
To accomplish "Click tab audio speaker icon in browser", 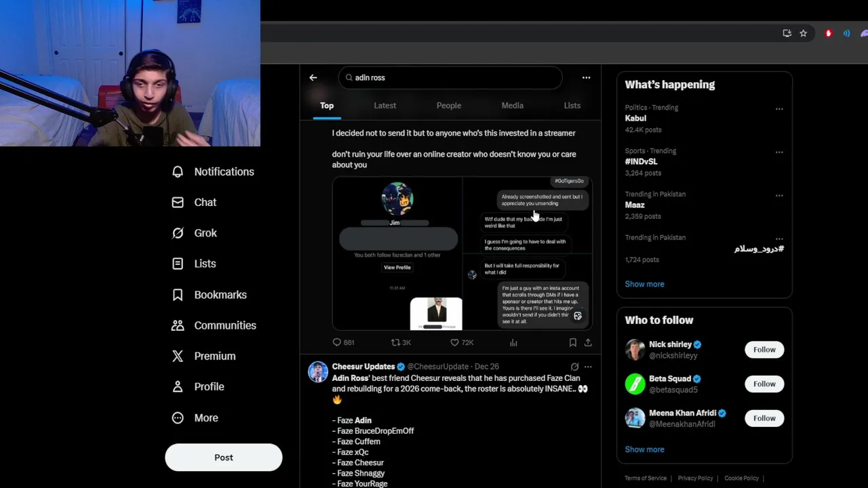I will (x=846, y=33).
